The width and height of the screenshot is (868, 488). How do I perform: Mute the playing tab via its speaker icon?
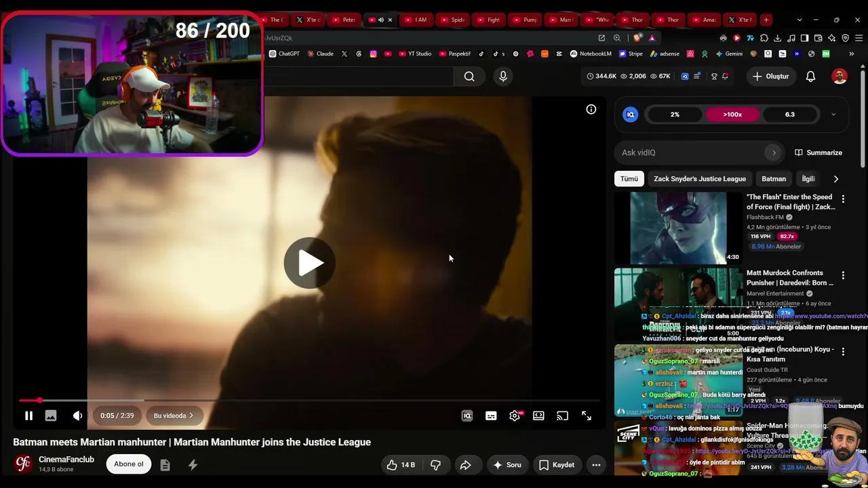380,20
